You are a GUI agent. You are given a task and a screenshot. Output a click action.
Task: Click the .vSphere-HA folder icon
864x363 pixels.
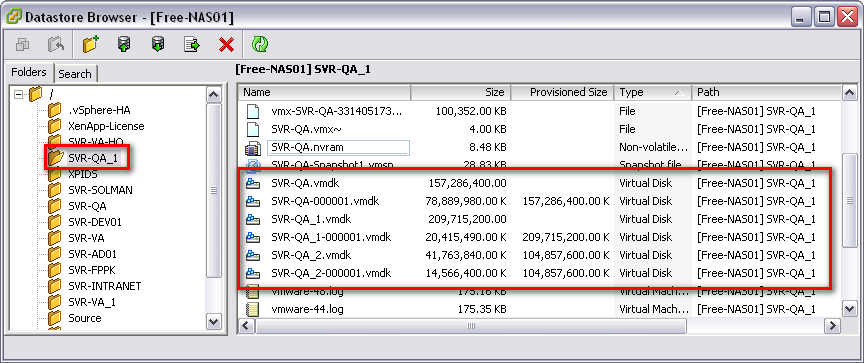tap(55, 110)
